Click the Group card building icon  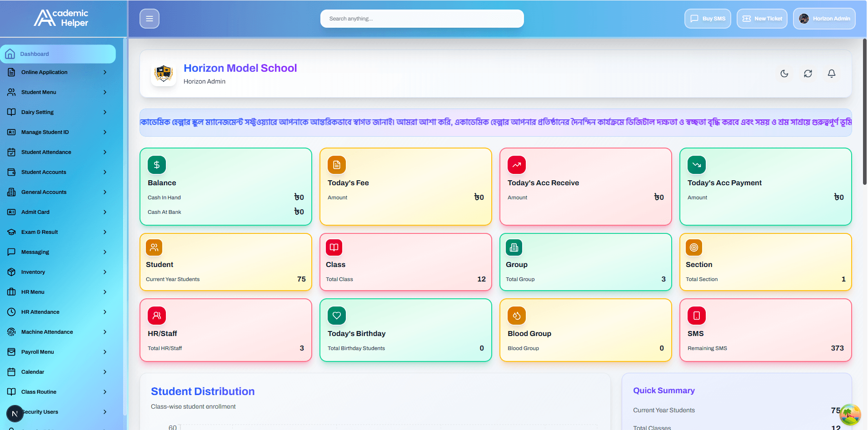pyautogui.click(x=514, y=247)
